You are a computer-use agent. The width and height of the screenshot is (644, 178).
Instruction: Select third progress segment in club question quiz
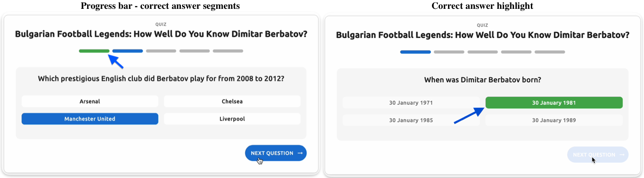point(161,51)
